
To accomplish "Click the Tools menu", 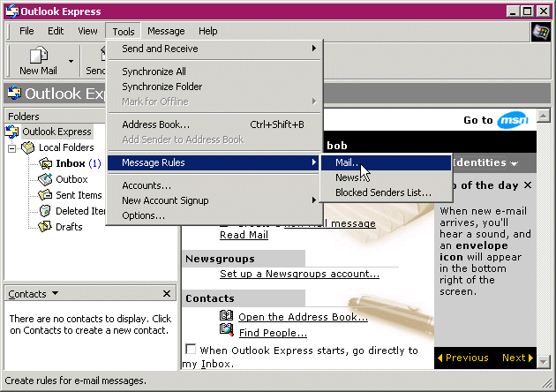I will (124, 32).
